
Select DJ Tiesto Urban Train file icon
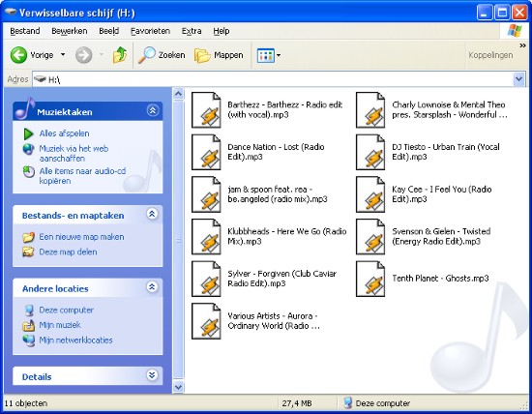point(370,152)
